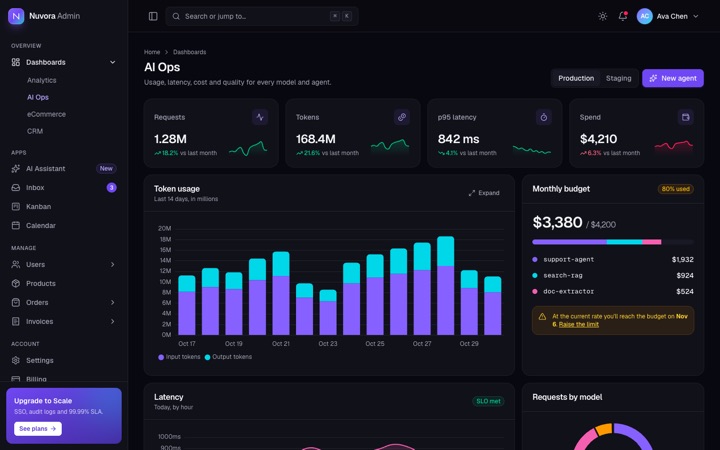Click the Settings gear icon
Viewport: 720px width, 450px height.
click(x=16, y=360)
